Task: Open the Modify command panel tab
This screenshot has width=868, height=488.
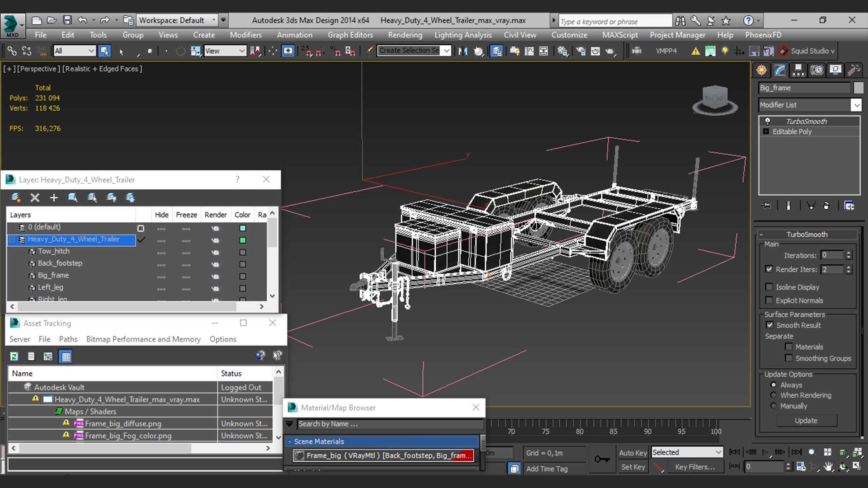Action: 780,70
